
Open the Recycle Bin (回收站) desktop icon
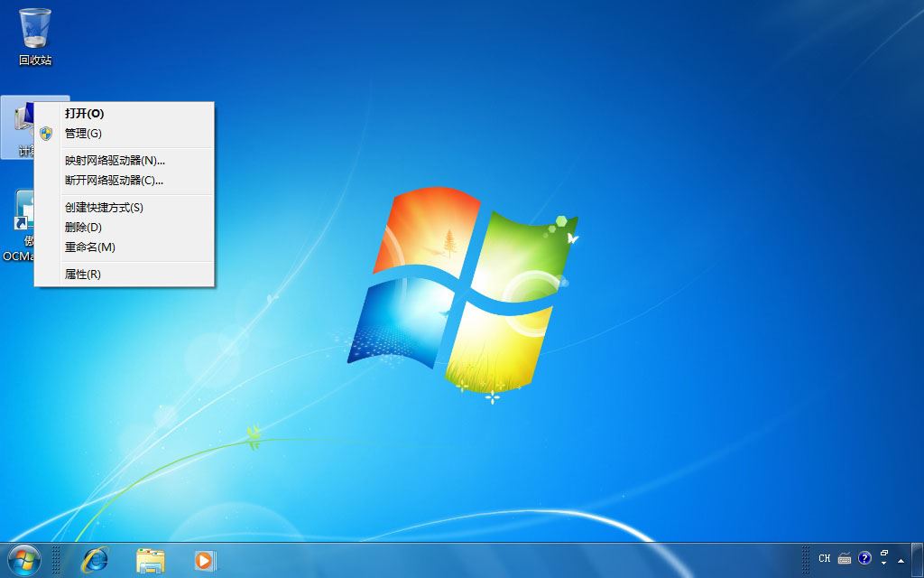point(35,36)
